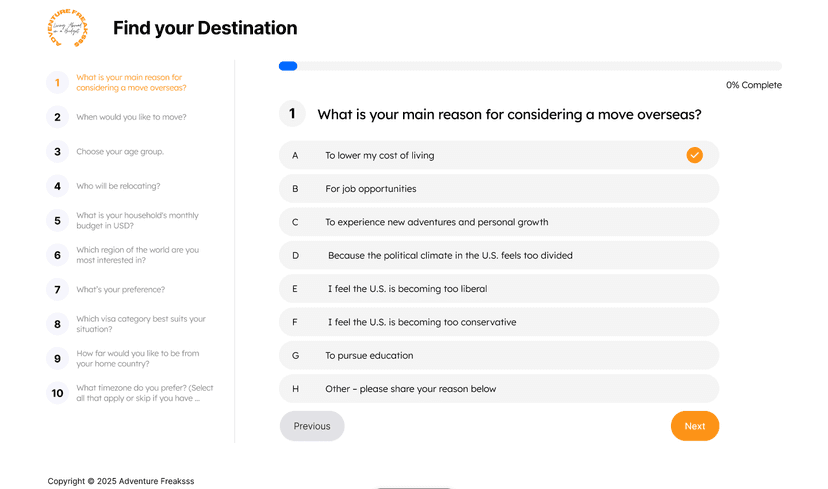Screen dimensions: 828x489
Task: Jump to 'Which region of the world' step
Action: [x=138, y=255]
